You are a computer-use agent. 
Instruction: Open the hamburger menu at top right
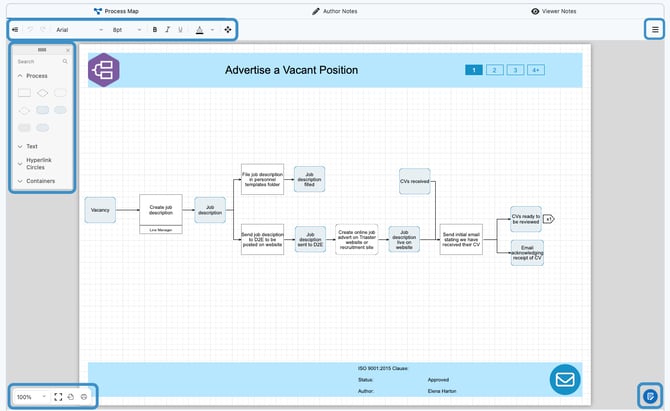pos(655,30)
